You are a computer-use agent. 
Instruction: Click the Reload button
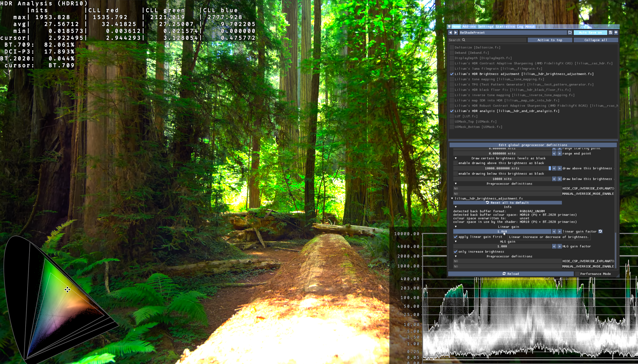[510, 274]
